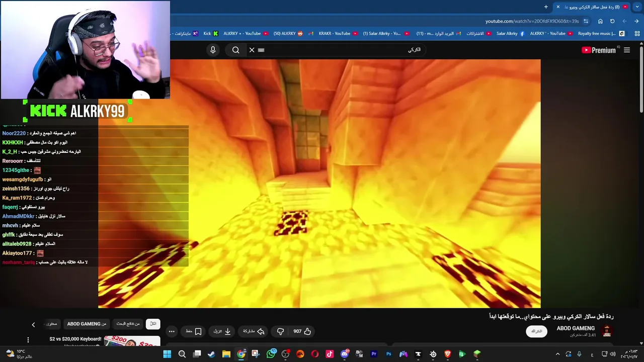This screenshot has width=644, height=362.
Task: Open the ALKRKY + - YouTube bookmark
Action: [246, 34]
